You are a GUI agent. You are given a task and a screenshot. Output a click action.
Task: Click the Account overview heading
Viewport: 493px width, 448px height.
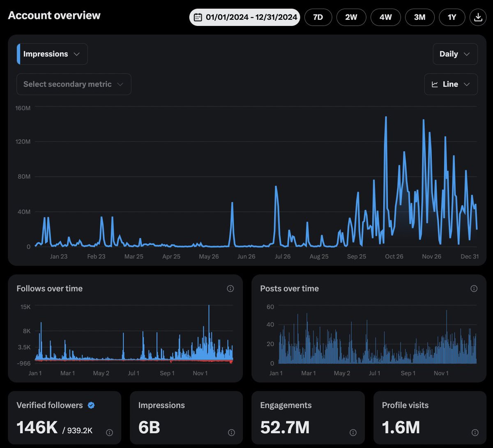tap(54, 16)
